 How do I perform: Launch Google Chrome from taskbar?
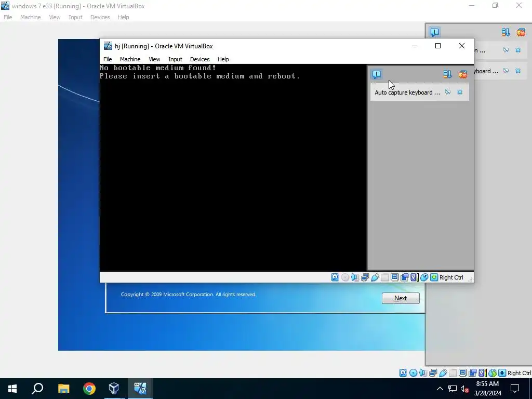pyautogui.click(x=89, y=389)
